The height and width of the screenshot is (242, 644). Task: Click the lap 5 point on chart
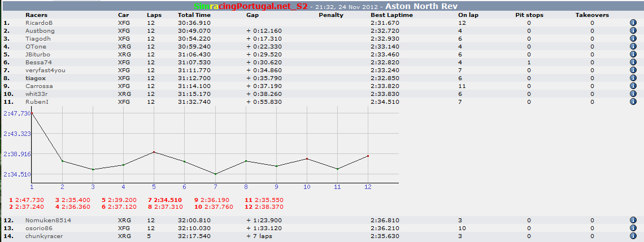click(154, 152)
